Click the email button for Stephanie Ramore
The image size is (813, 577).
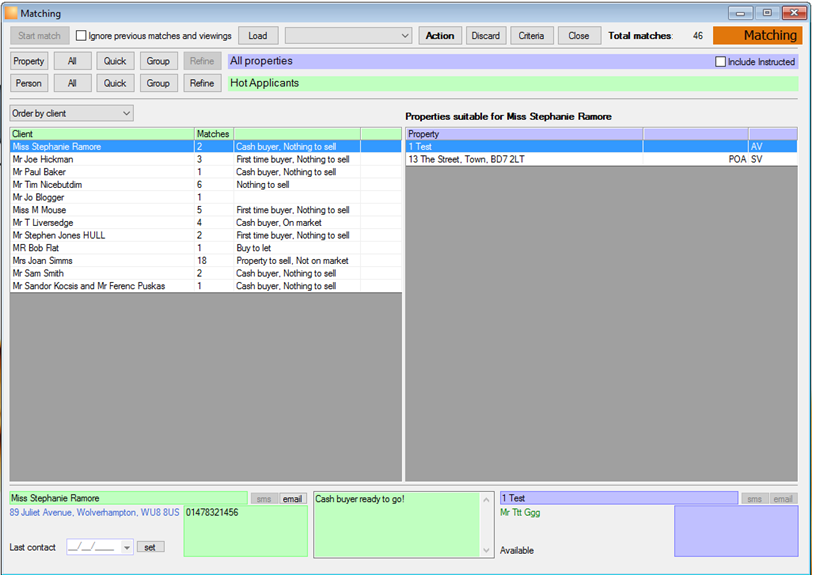tap(293, 499)
